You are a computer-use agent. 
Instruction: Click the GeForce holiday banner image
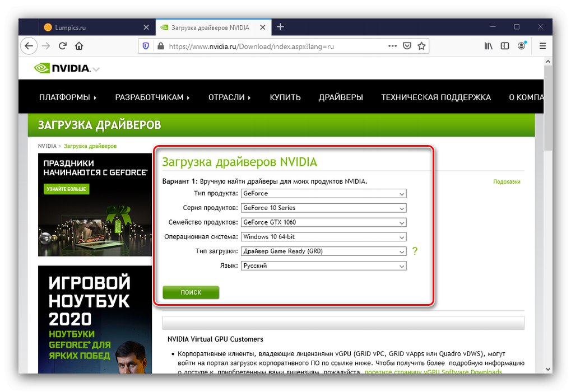click(95, 204)
